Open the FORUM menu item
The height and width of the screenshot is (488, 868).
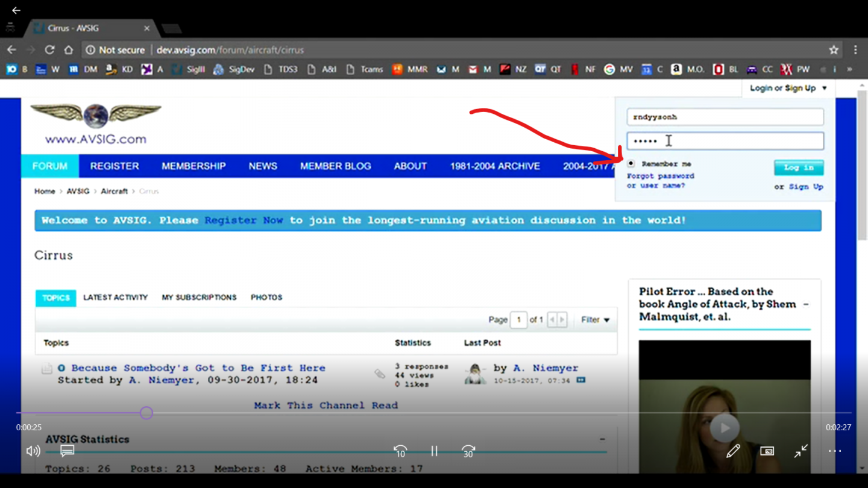click(x=50, y=166)
